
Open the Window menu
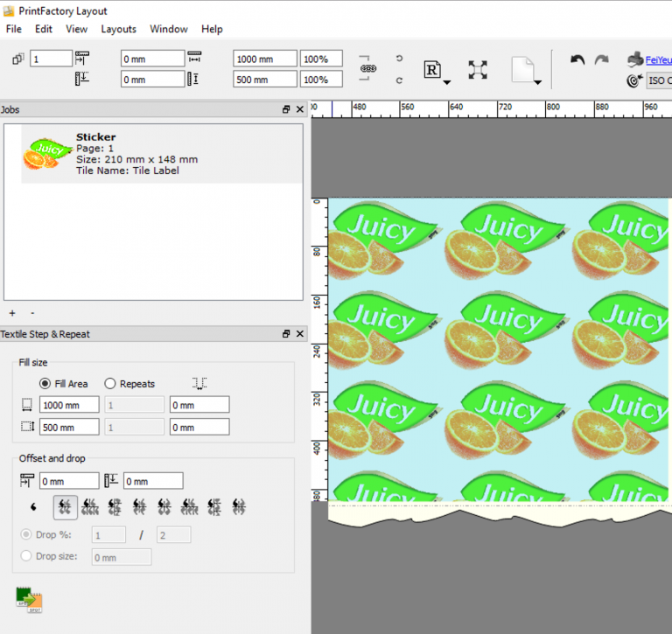169,29
